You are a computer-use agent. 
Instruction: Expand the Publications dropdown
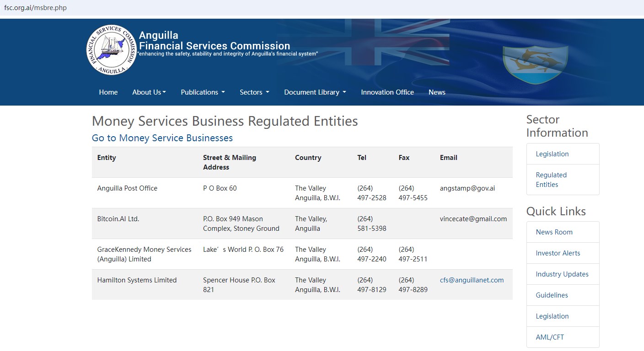(203, 92)
